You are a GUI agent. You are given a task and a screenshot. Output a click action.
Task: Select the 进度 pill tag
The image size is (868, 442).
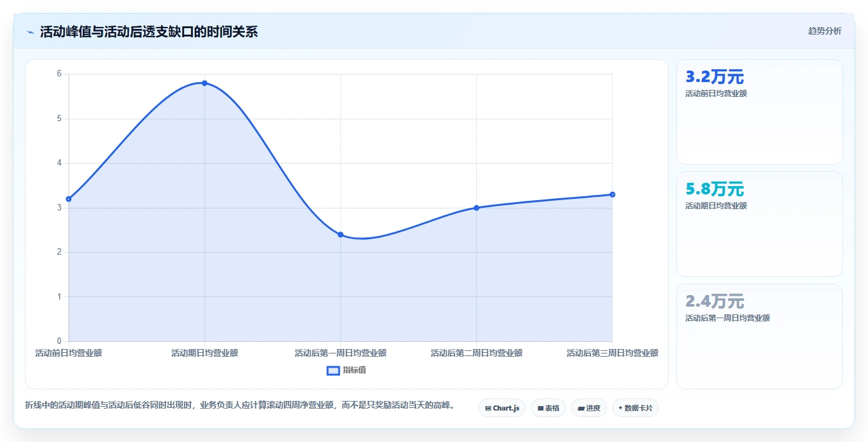pyautogui.click(x=589, y=408)
